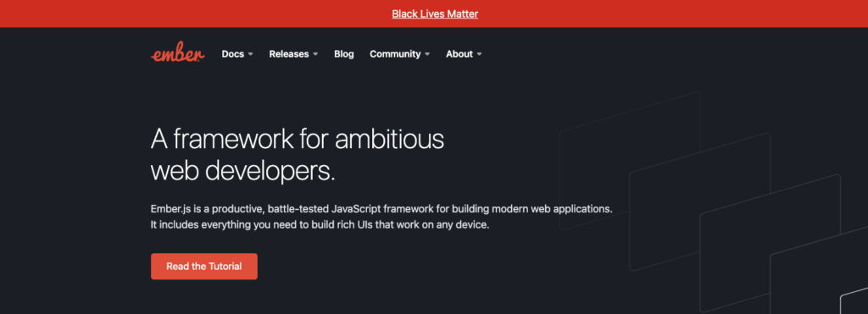The height and width of the screenshot is (314, 868).
Task: Click the Read the Tutorial button
Action: click(x=203, y=266)
